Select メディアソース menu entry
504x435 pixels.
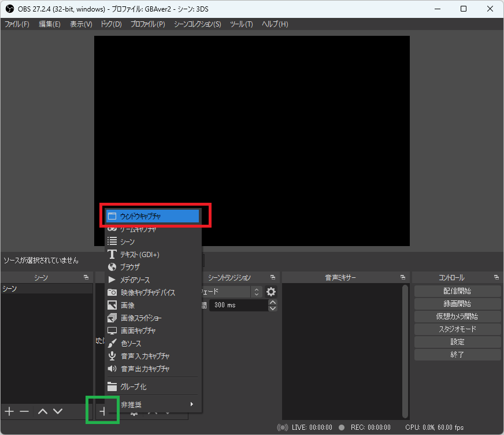(153, 280)
